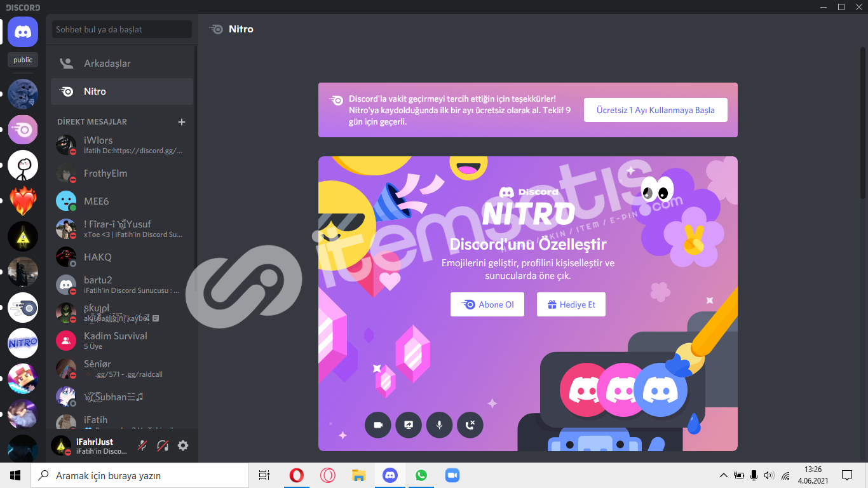Screen dimensions: 868x488
Task: Click the iFahrIJust user avatar
Action: tap(61, 445)
